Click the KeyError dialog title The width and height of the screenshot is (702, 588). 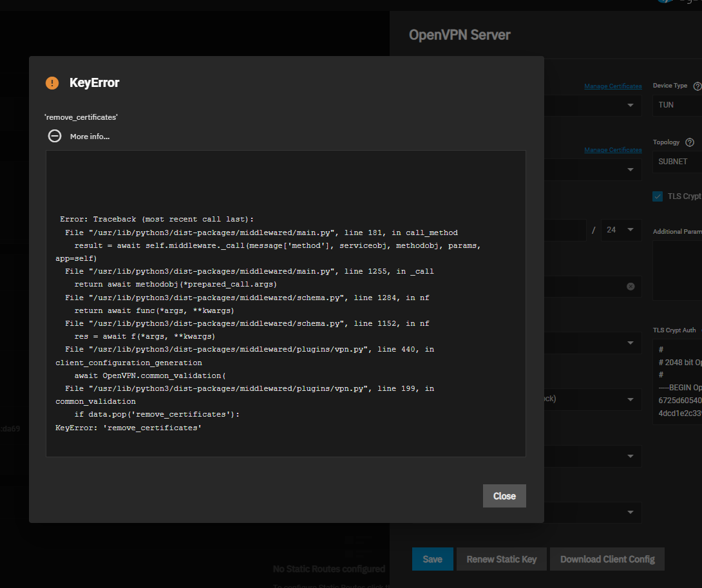click(94, 82)
